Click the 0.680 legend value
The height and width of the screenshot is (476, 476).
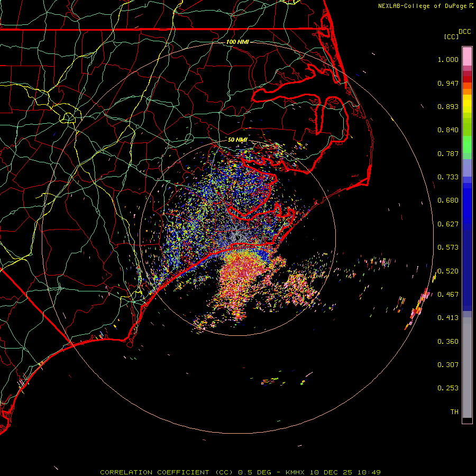[x=448, y=200]
